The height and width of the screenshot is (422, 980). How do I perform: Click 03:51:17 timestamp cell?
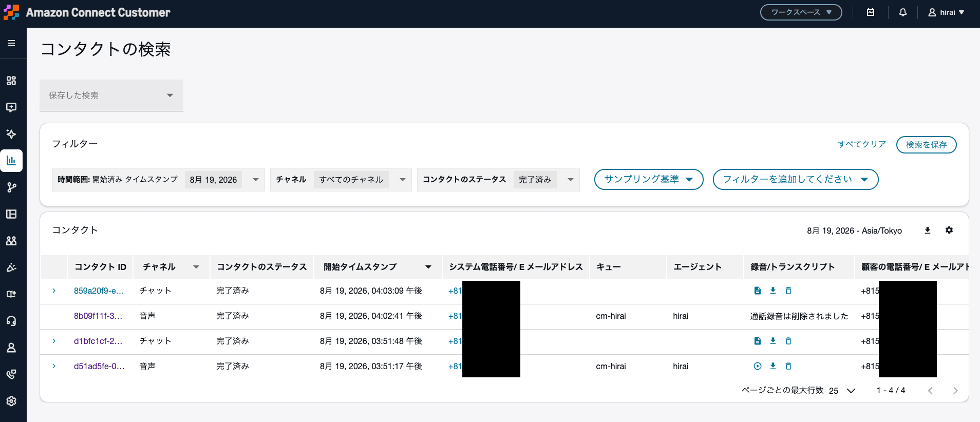(371, 366)
